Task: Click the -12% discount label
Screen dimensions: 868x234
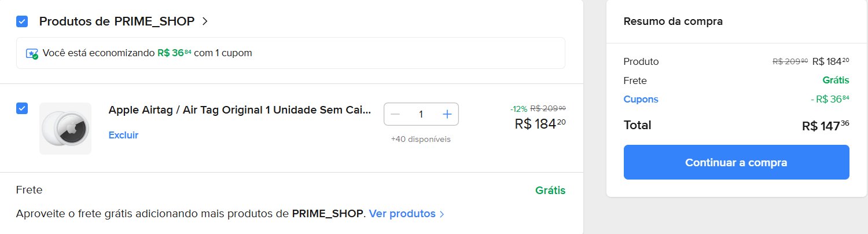Action: pos(518,109)
